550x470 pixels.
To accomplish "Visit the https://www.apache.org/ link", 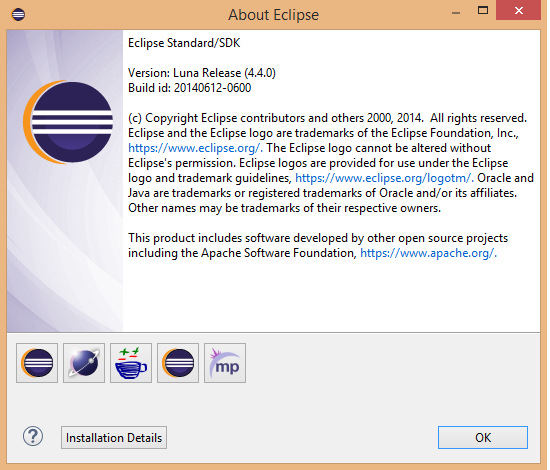I will pyautogui.click(x=428, y=253).
